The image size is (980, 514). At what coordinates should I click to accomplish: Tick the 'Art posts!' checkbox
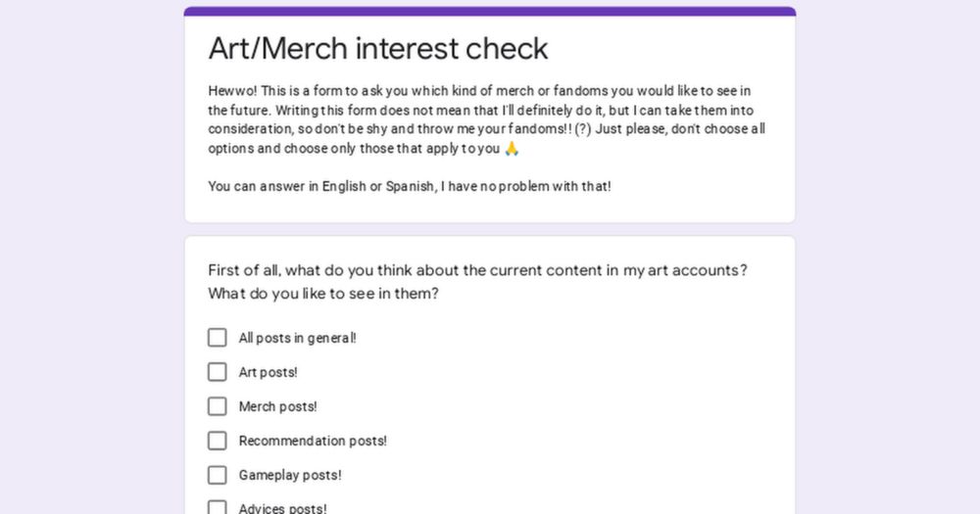(217, 372)
